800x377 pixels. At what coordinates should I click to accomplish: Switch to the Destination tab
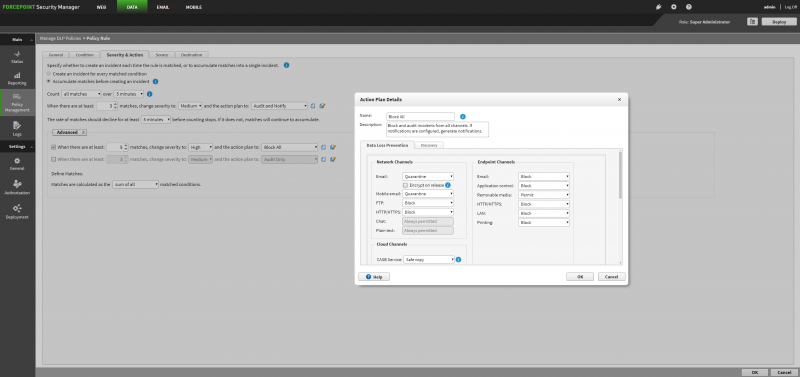tap(191, 55)
